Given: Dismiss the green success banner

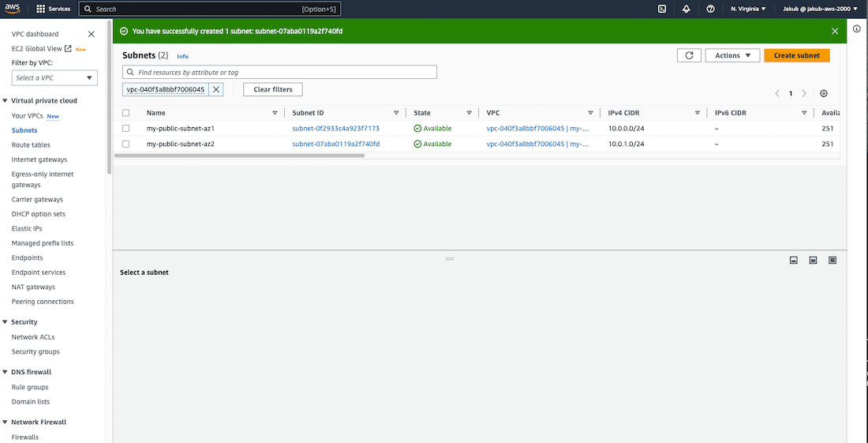Looking at the screenshot, I should coord(835,31).
